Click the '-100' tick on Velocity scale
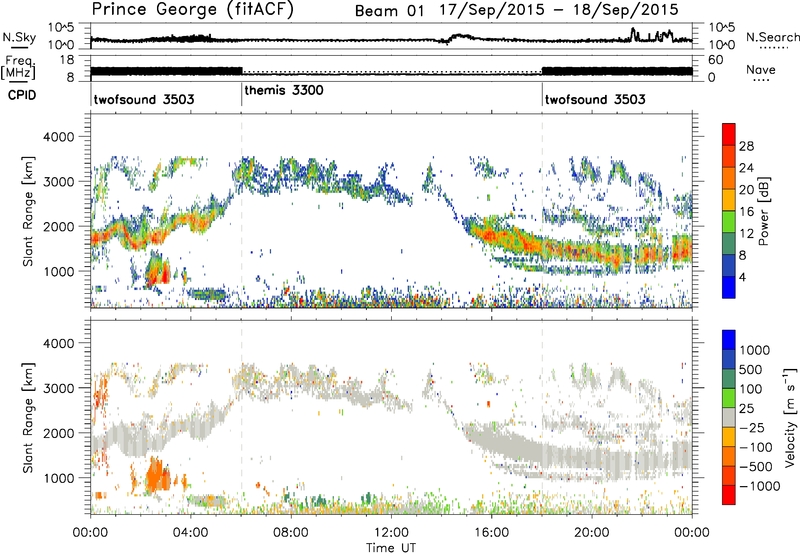The image size is (800, 554). pyautogui.click(x=756, y=447)
